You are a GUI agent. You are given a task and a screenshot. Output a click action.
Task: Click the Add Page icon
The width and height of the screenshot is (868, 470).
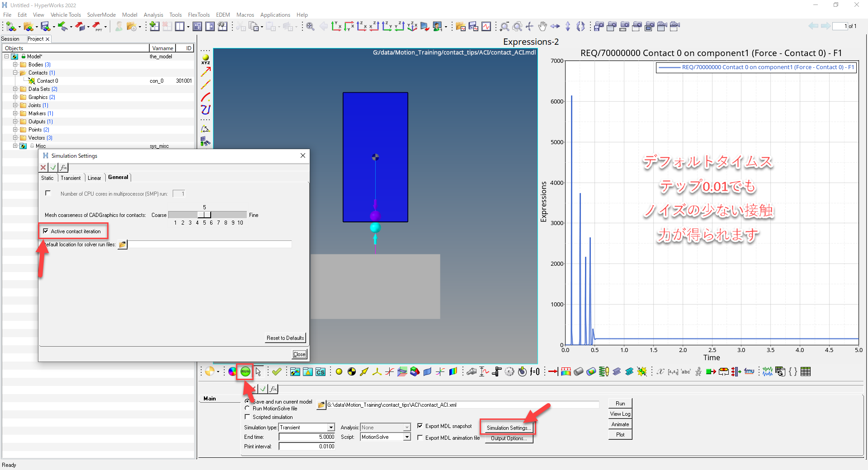tap(155, 26)
